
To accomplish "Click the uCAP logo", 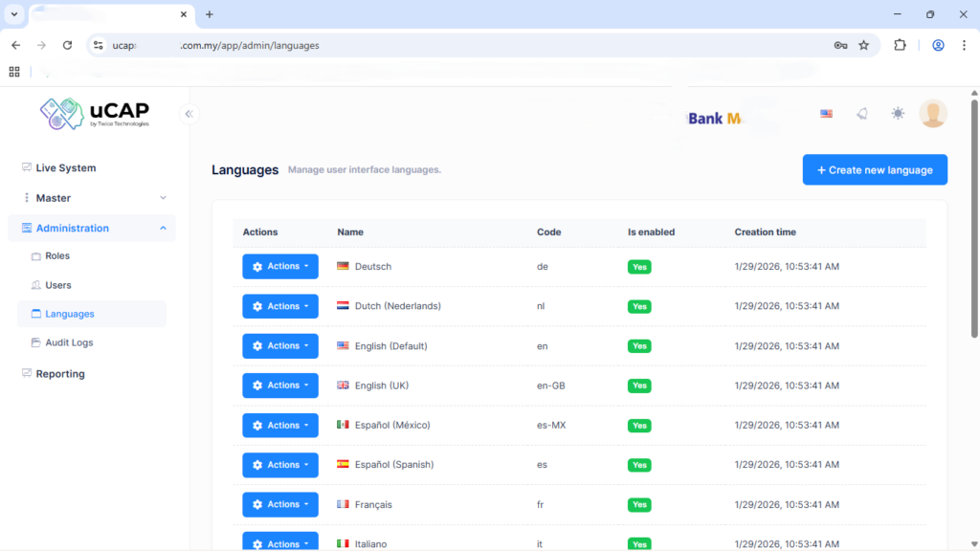I will pos(95,113).
